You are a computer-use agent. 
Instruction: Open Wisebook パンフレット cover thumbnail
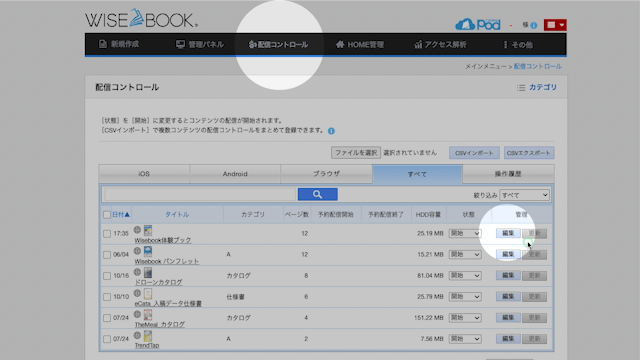pos(148,251)
